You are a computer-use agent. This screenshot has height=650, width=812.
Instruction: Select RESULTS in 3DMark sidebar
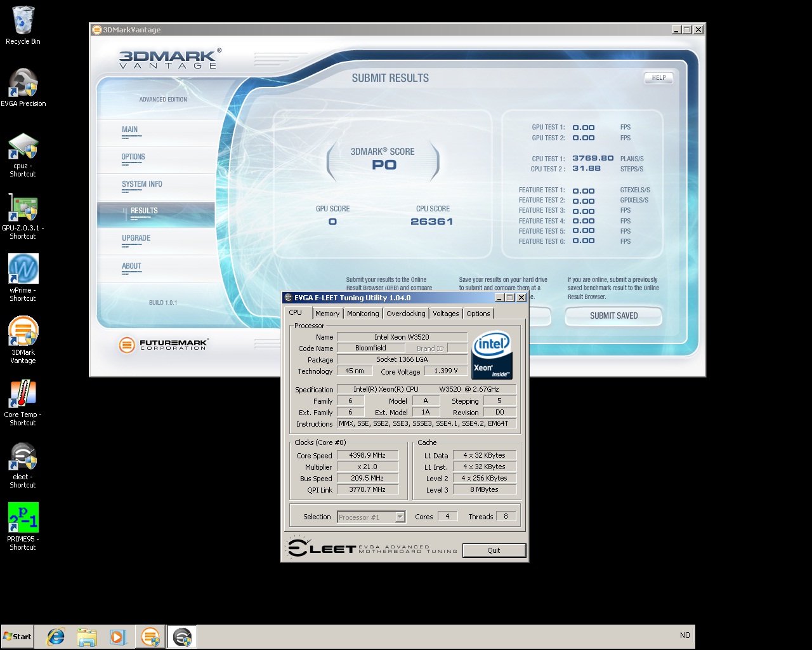pyautogui.click(x=156, y=214)
